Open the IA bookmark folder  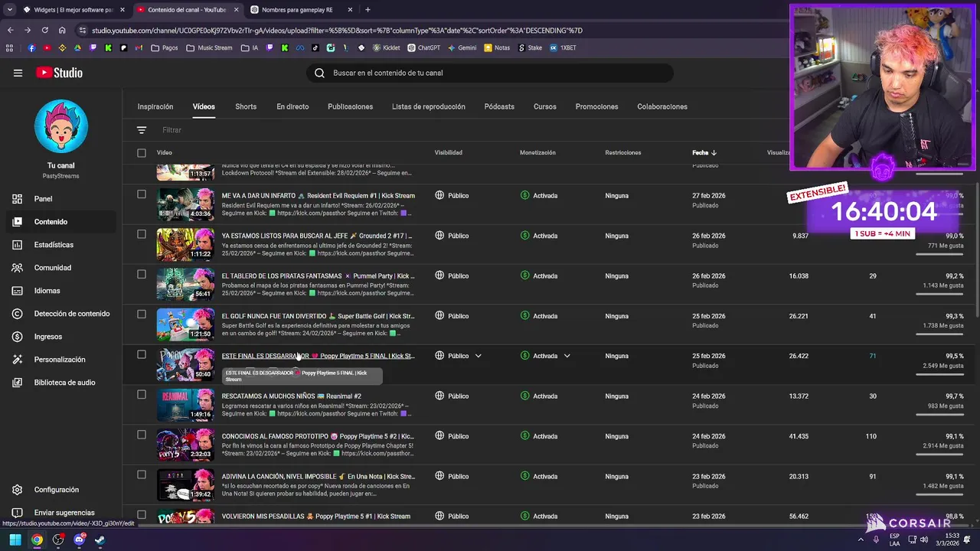click(250, 47)
